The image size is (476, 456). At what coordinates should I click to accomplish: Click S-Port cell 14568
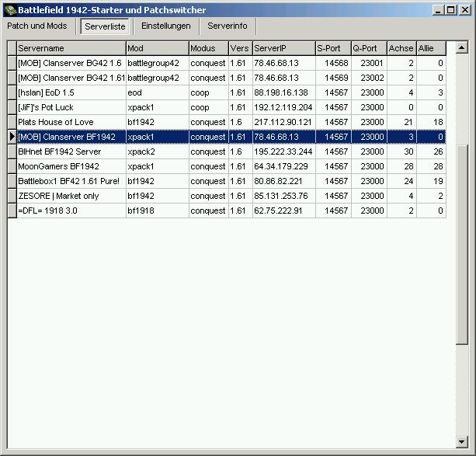[333, 63]
